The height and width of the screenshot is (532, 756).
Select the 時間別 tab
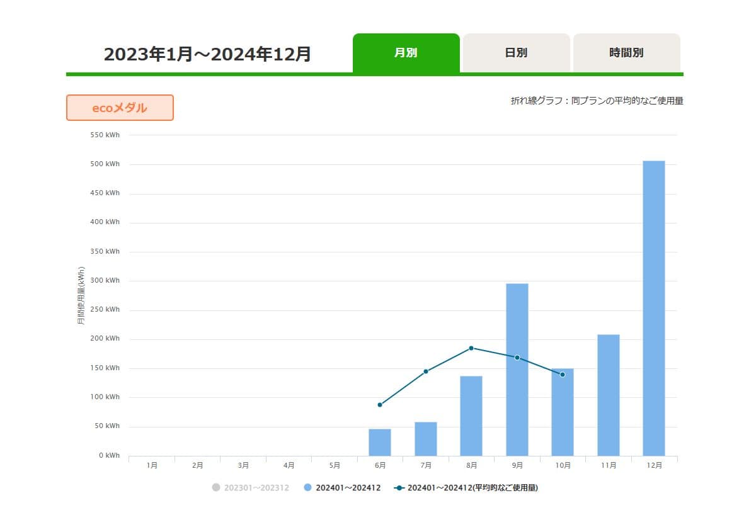coord(626,54)
